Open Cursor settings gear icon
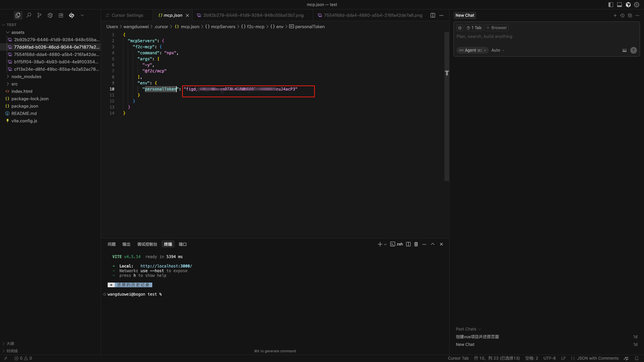 637,5
